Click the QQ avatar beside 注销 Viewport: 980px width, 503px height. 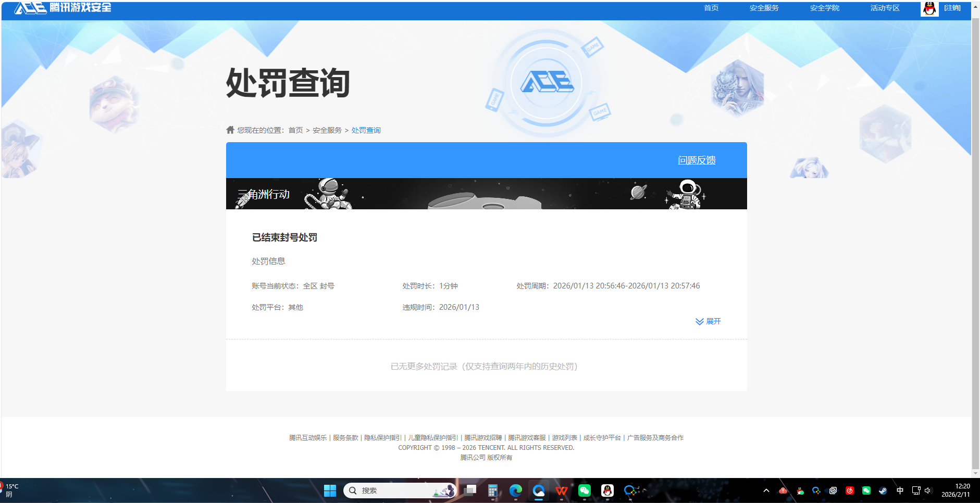click(x=928, y=8)
